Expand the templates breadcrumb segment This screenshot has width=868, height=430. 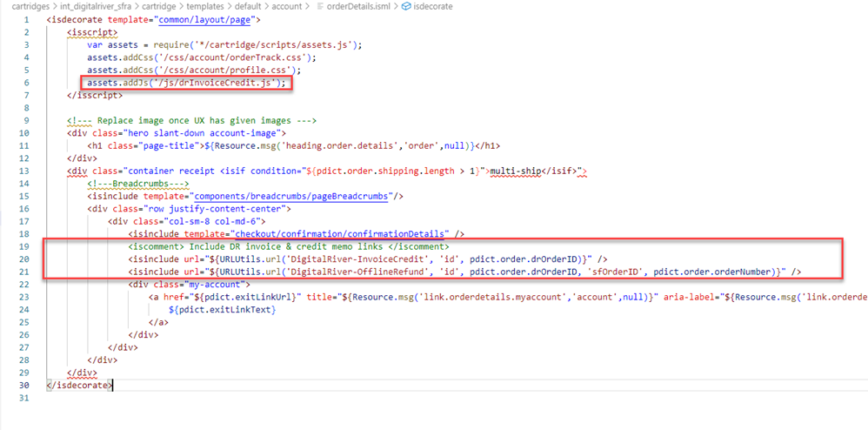click(207, 6)
